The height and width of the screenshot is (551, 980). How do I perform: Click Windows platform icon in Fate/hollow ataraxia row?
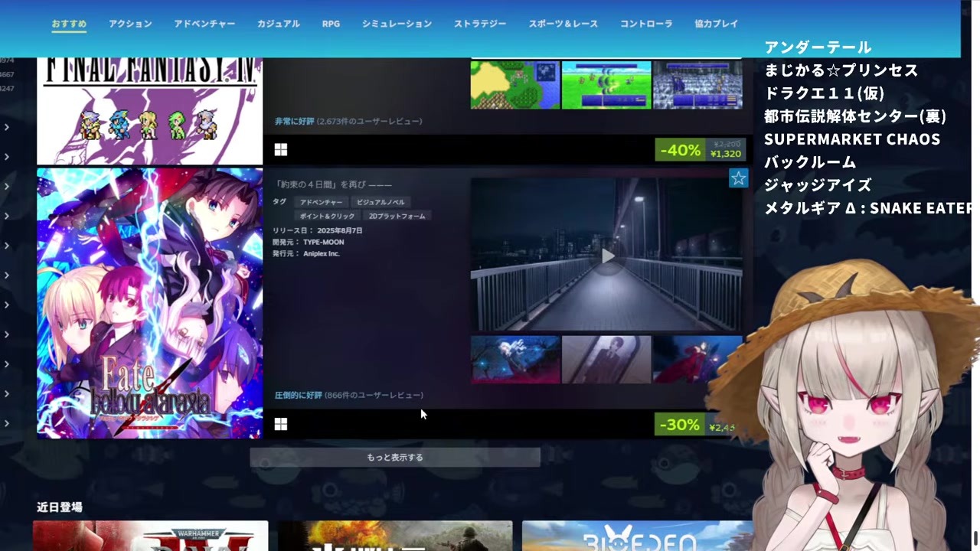point(281,424)
